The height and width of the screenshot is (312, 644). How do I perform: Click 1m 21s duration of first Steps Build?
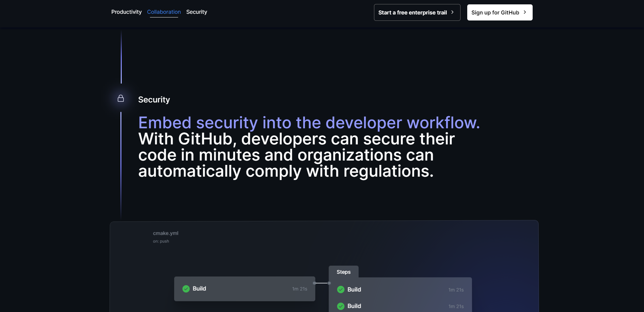tap(456, 290)
